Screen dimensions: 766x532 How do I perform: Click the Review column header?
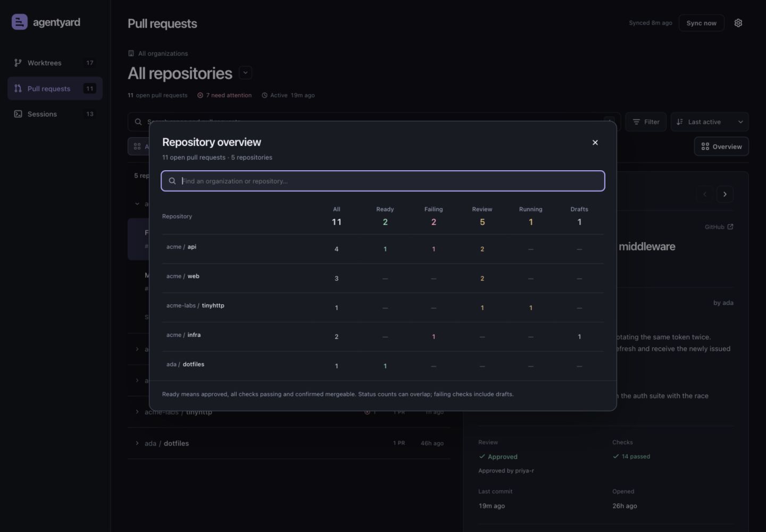point(482,216)
